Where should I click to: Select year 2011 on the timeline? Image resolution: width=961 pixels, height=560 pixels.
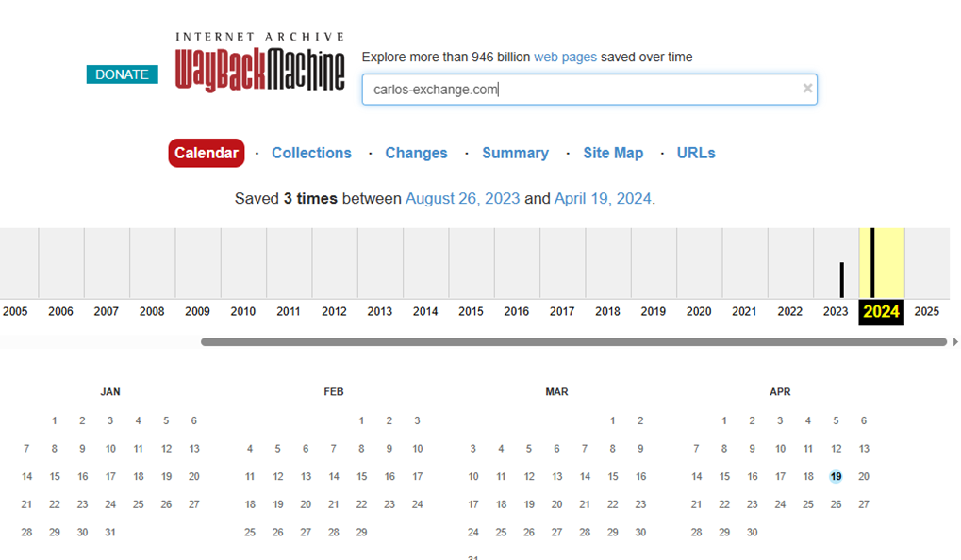tap(288, 311)
